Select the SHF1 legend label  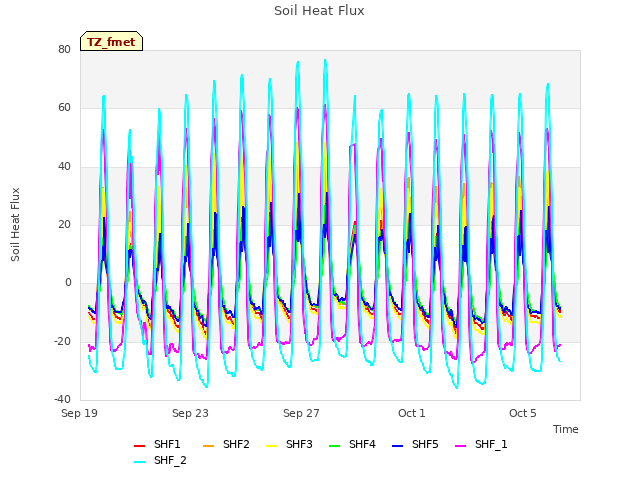coord(167,444)
